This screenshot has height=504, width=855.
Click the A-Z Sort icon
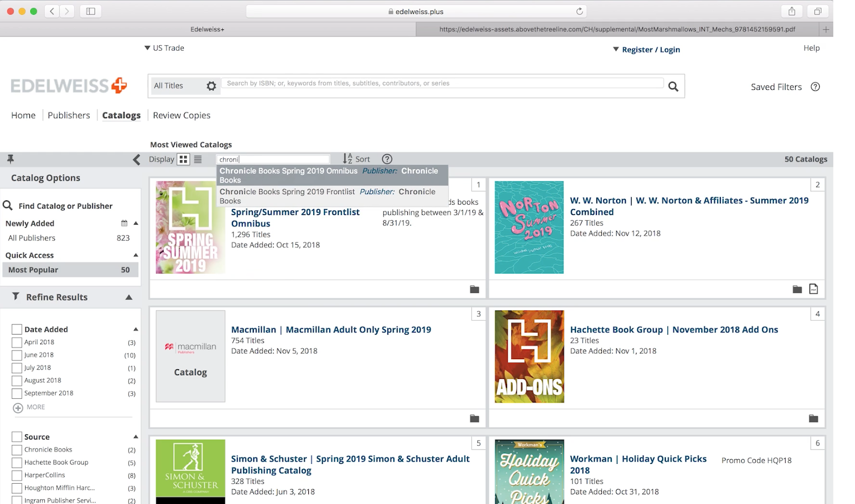tap(347, 159)
